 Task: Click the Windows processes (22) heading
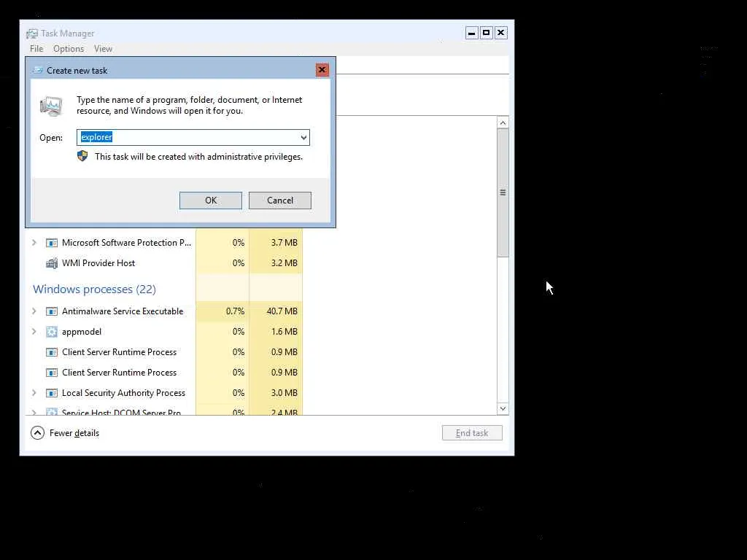(94, 289)
